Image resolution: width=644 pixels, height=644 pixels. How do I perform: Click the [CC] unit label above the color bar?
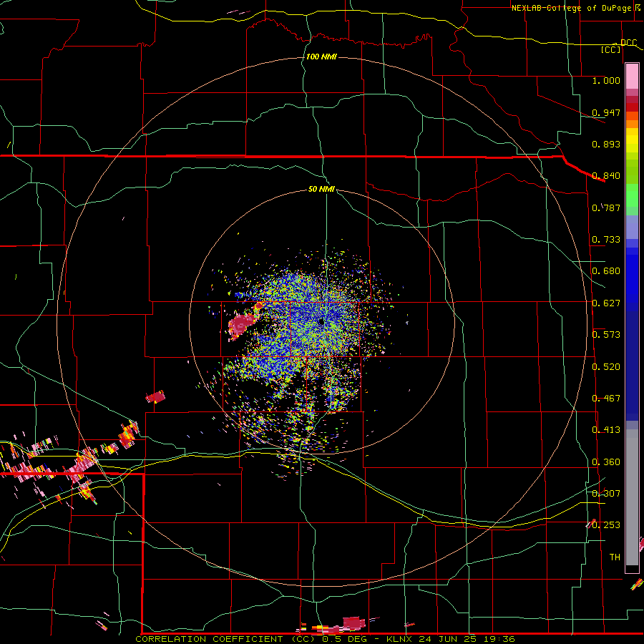point(611,50)
